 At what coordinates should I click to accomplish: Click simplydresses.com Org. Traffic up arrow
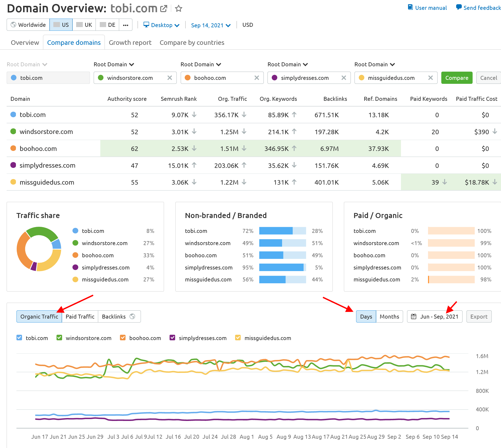coord(244,165)
